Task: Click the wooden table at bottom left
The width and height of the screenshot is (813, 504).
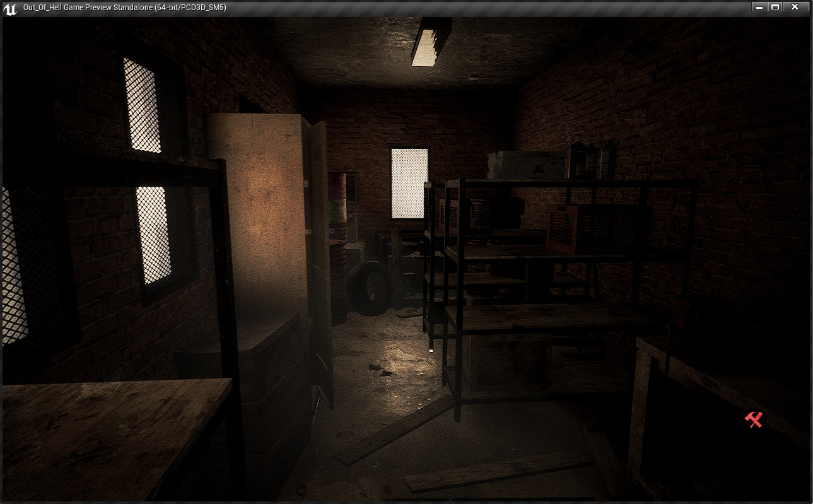Action: [107, 435]
